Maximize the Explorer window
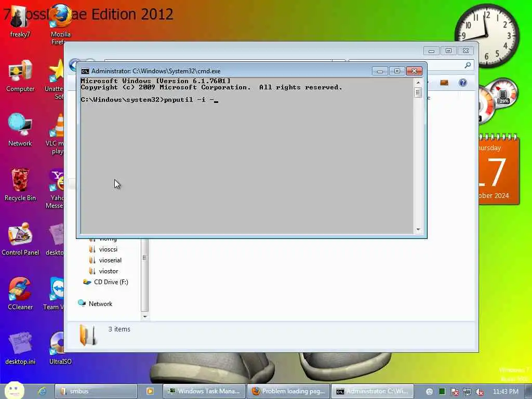The height and width of the screenshot is (399, 532). 448,51
